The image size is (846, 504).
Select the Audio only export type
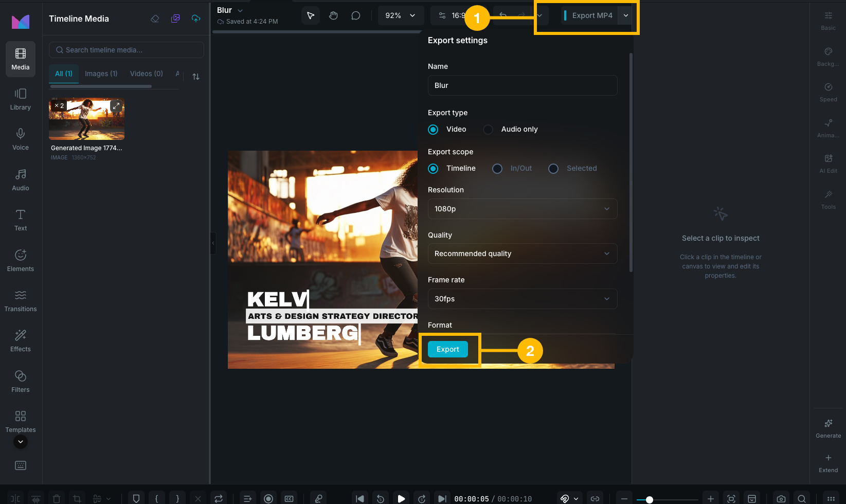(487, 129)
